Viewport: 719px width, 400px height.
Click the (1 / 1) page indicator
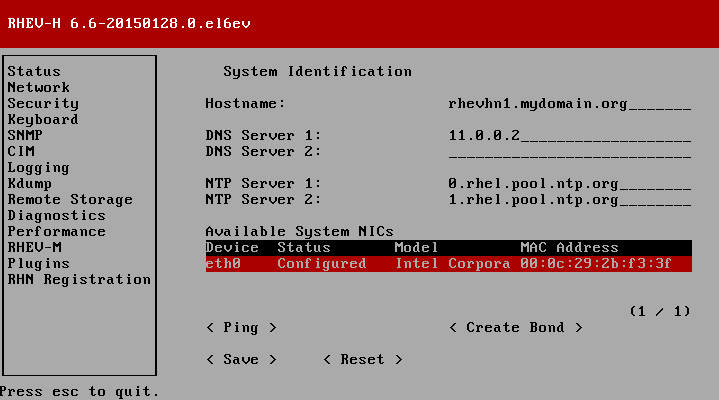coord(660,311)
